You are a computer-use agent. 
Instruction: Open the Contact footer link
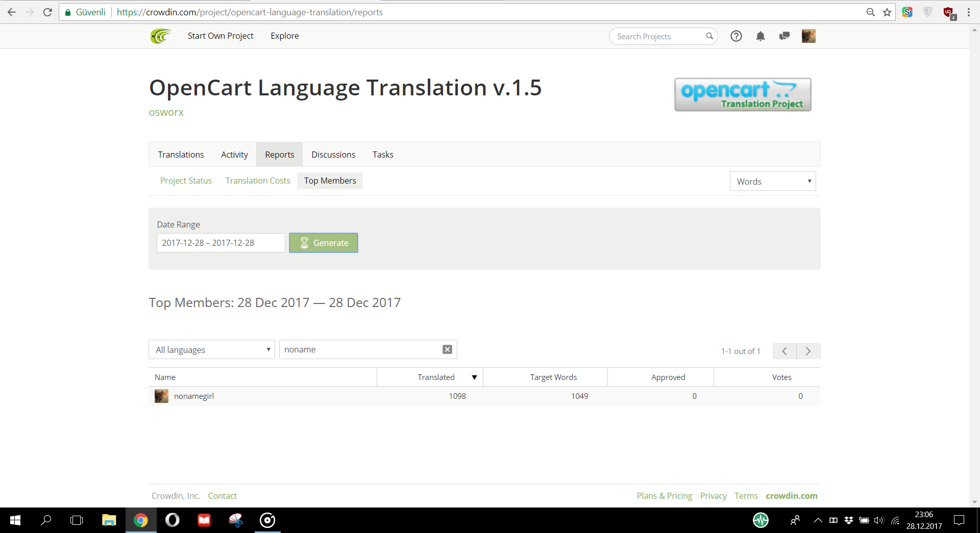click(x=222, y=496)
